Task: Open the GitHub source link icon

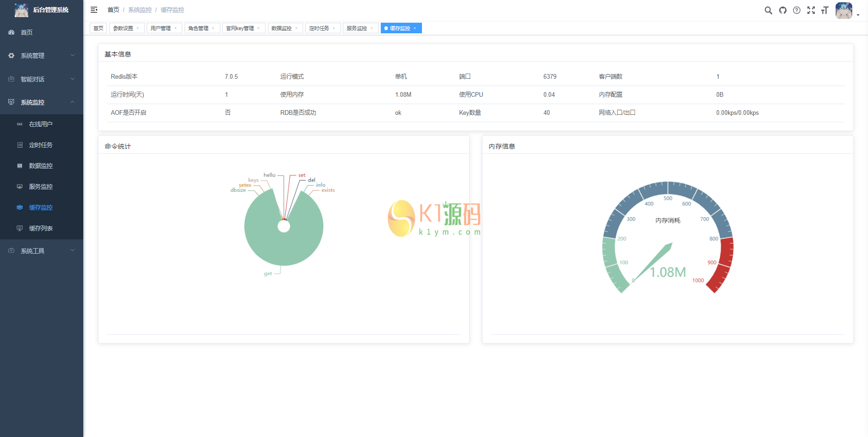Action: click(x=782, y=10)
